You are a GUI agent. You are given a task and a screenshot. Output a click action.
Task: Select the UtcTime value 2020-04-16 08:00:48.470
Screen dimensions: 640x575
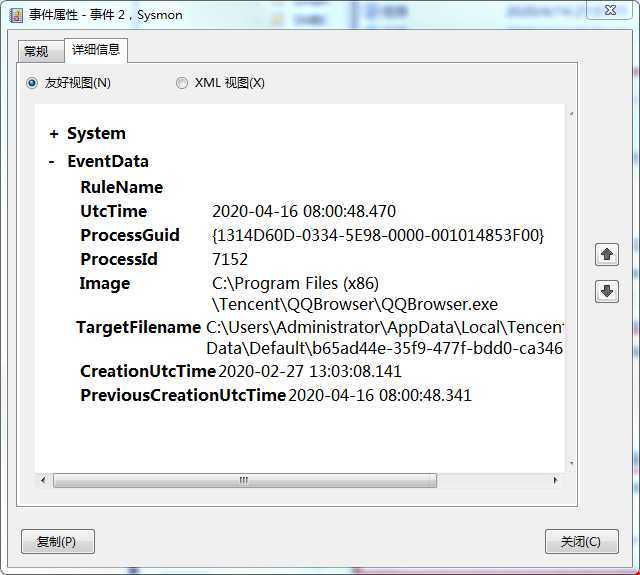tap(304, 211)
